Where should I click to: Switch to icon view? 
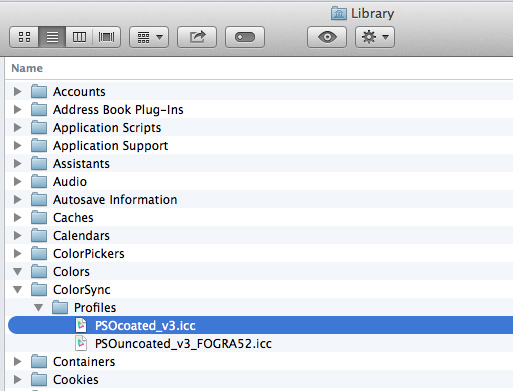[24, 37]
